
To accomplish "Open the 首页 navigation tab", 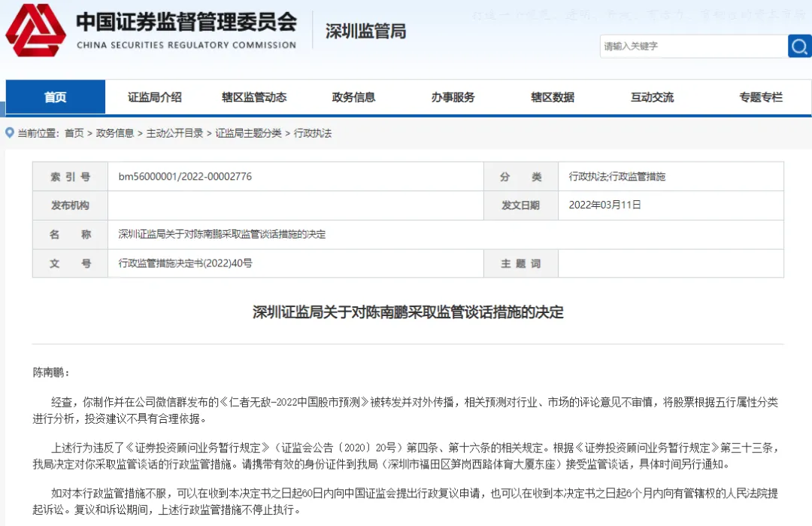I will coord(56,97).
